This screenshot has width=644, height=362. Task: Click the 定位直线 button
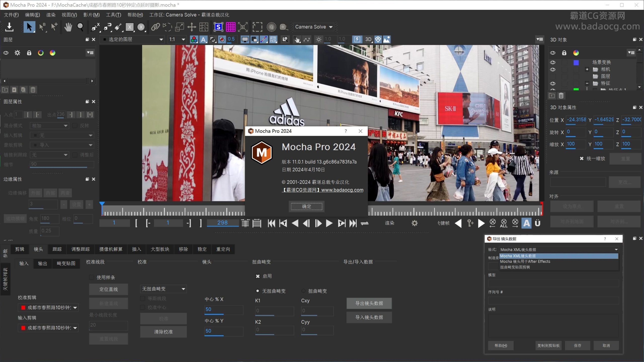[108, 289]
